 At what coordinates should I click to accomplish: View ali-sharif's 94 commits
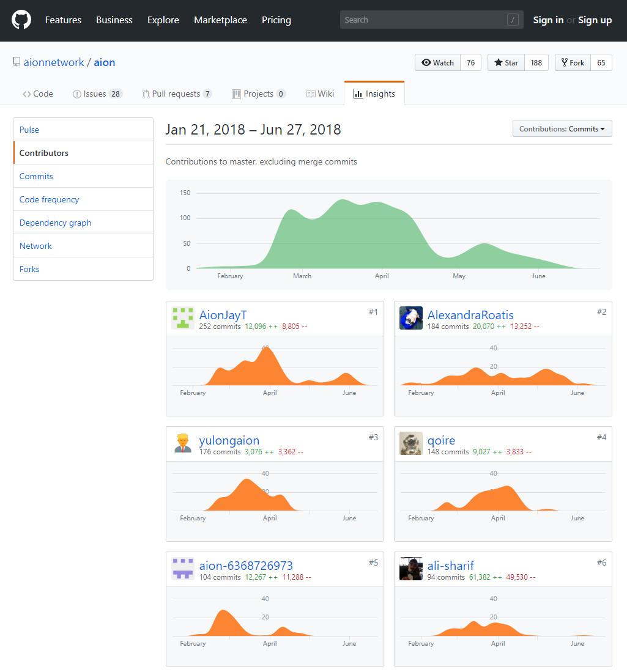[446, 577]
